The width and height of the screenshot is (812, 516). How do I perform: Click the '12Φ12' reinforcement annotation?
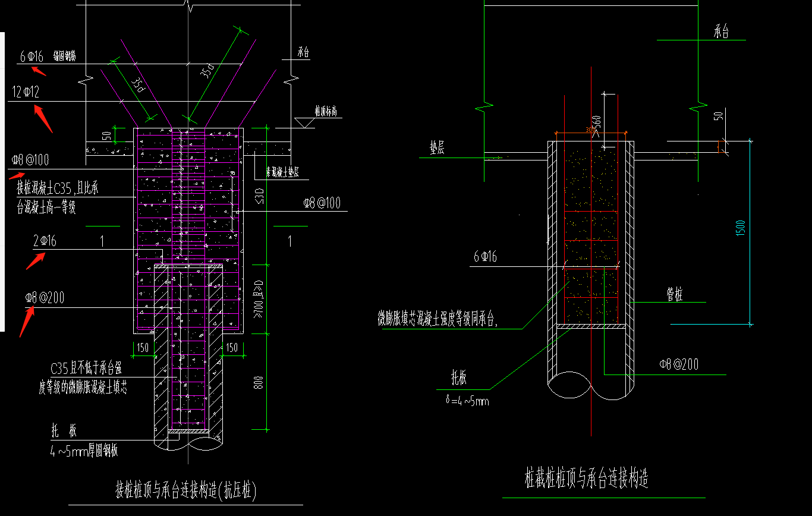pos(26,91)
